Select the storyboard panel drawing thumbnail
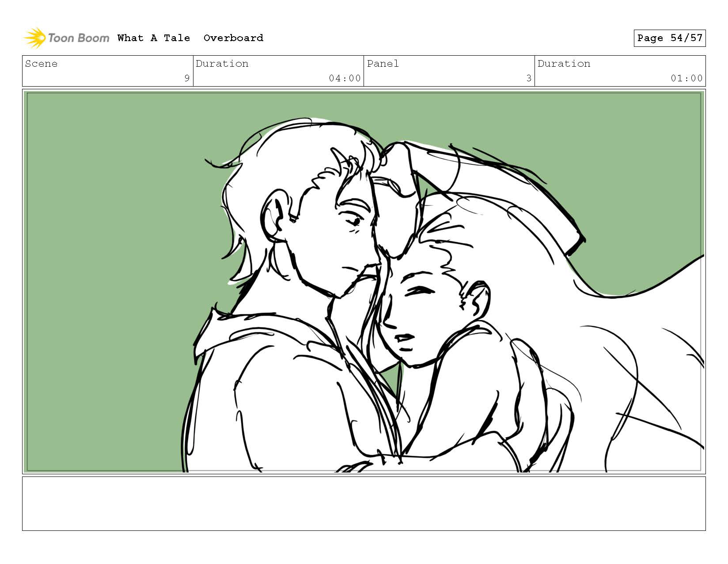This screenshot has height=564, width=728. click(x=364, y=282)
